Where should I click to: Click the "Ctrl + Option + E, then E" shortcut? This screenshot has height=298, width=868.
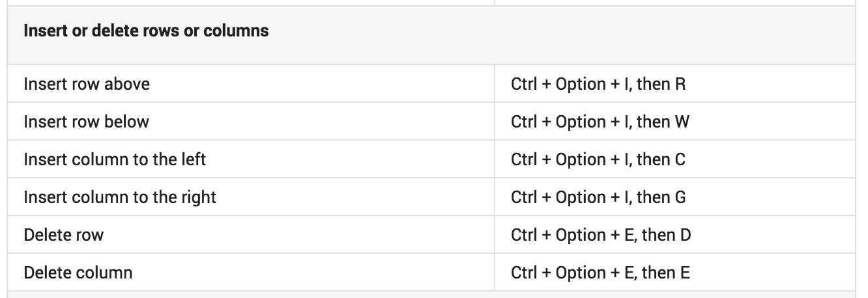pos(600,273)
